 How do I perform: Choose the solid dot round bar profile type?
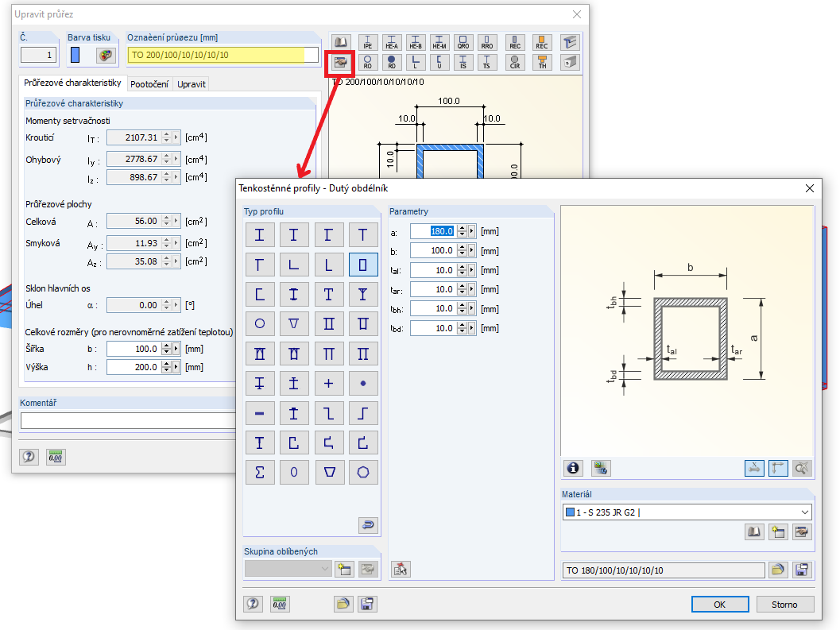click(x=362, y=383)
